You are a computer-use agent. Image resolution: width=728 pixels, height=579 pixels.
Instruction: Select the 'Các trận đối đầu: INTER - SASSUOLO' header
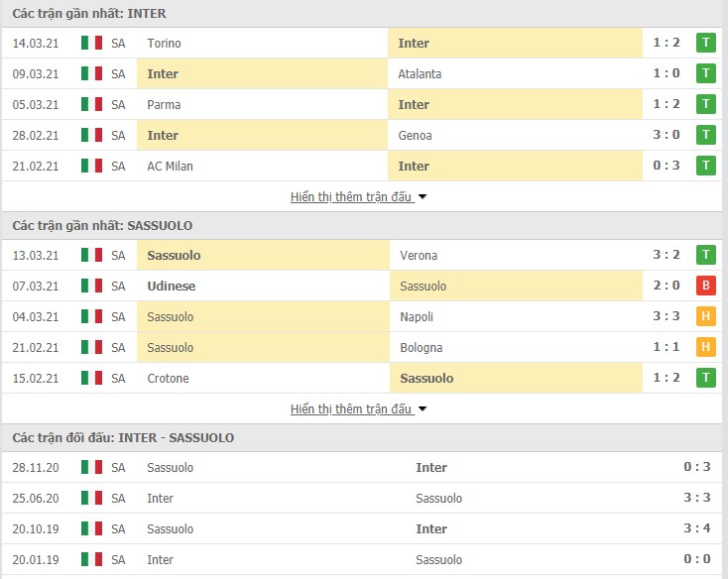[x=123, y=438]
